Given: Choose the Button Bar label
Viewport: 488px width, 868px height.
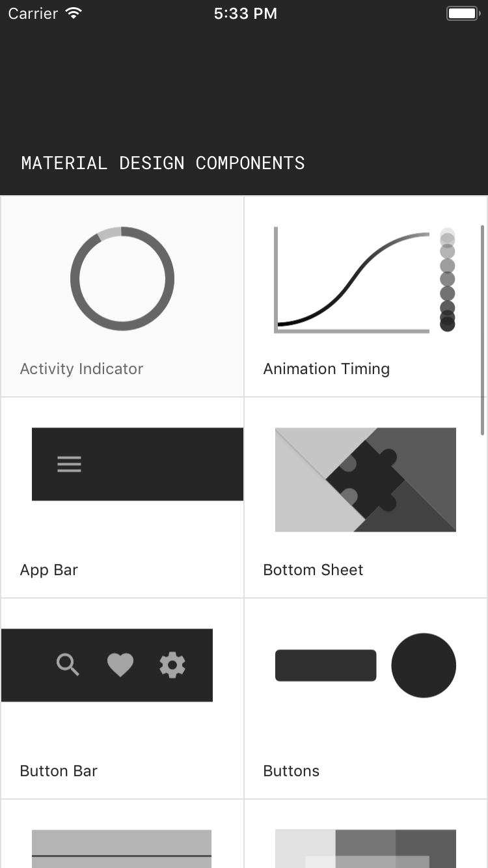Looking at the screenshot, I should click(59, 771).
